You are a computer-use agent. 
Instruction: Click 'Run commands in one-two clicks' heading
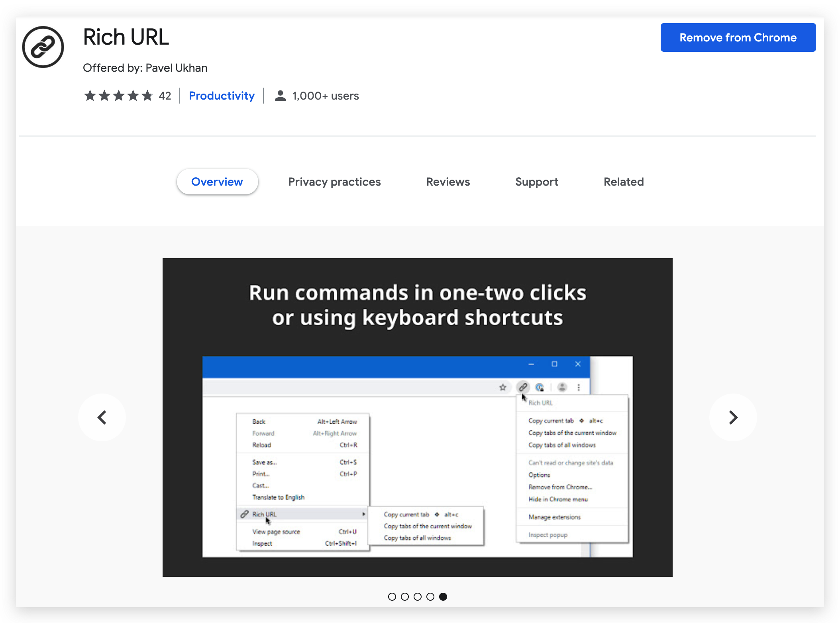tap(418, 293)
